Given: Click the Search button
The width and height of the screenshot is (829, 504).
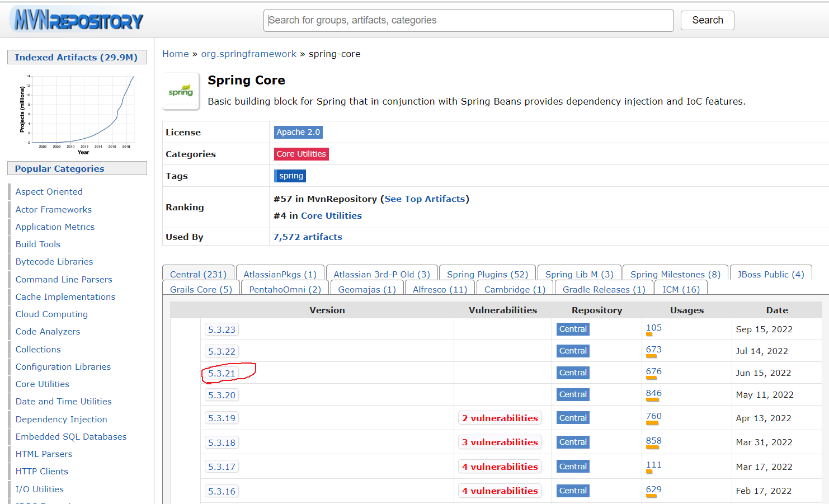Looking at the screenshot, I should click(x=707, y=20).
